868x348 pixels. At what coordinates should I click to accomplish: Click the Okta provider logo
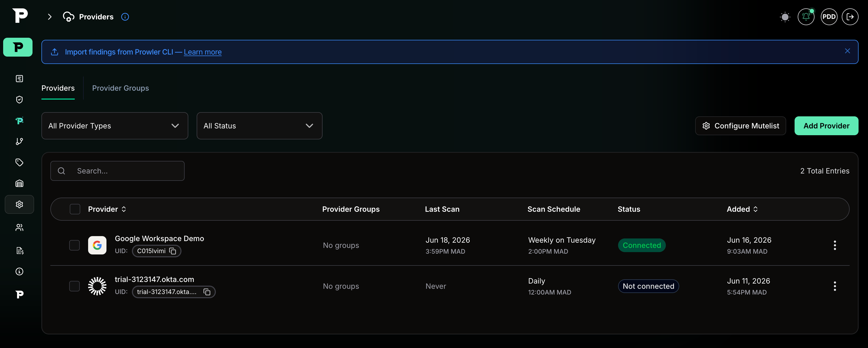point(97,286)
